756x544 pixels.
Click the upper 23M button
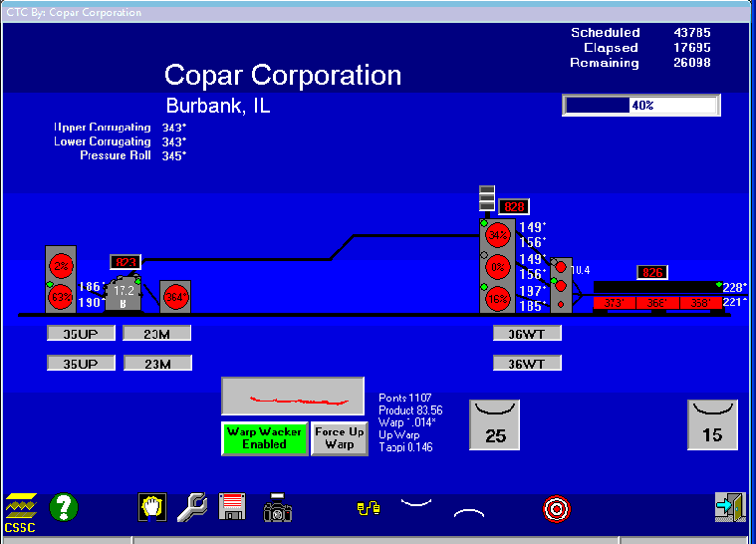[x=157, y=334]
